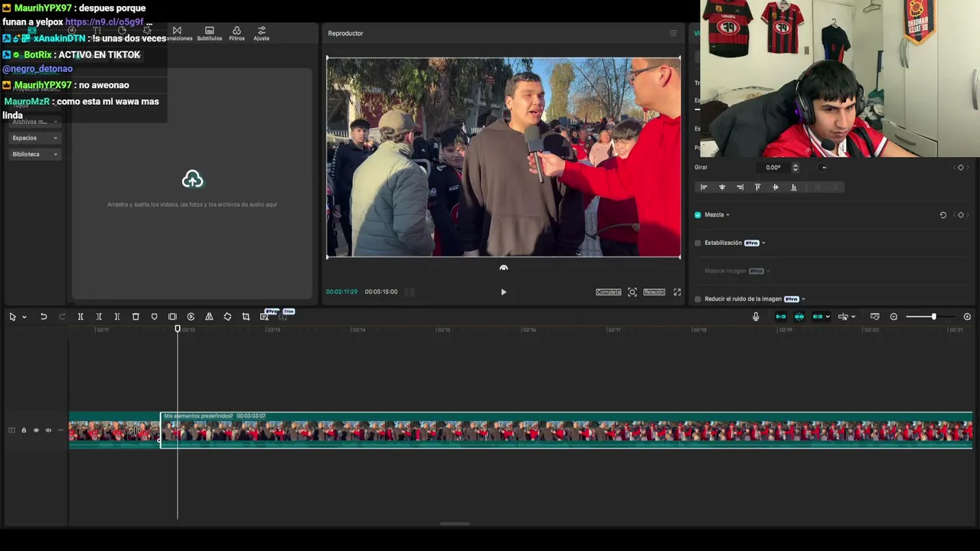The height and width of the screenshot is (551, 980).
Task: Align clip to the left
Action: 704,187
